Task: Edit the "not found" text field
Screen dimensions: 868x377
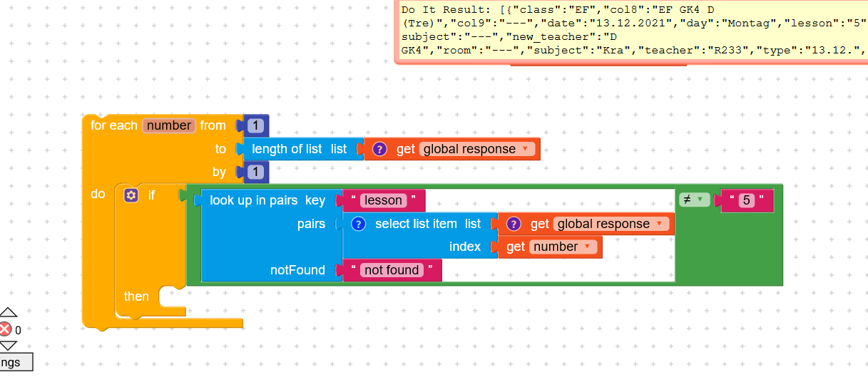Action: coord(392,270)
